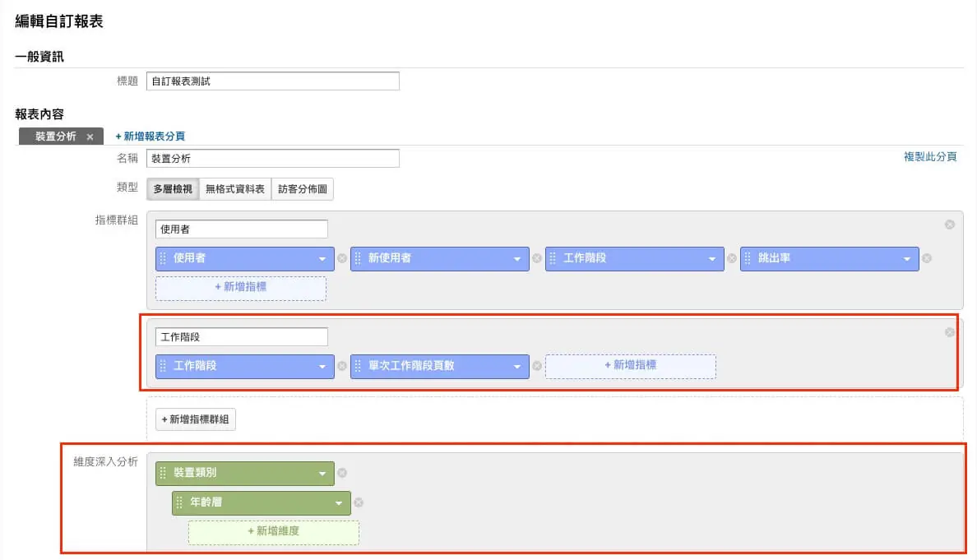This screenshot has height=560, width=977.
Task: Open the 單次工作階段頁數 metric dropdown
Action: [516, 367]
